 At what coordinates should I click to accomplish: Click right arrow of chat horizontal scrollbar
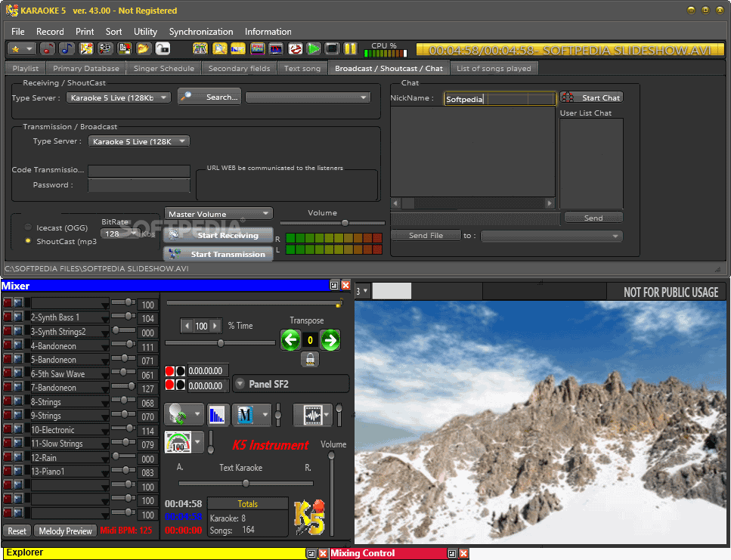(x=549, y=203)
